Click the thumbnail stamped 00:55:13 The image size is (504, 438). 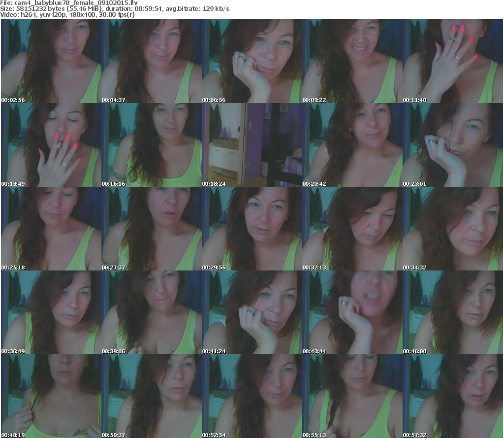pos(352,396)
